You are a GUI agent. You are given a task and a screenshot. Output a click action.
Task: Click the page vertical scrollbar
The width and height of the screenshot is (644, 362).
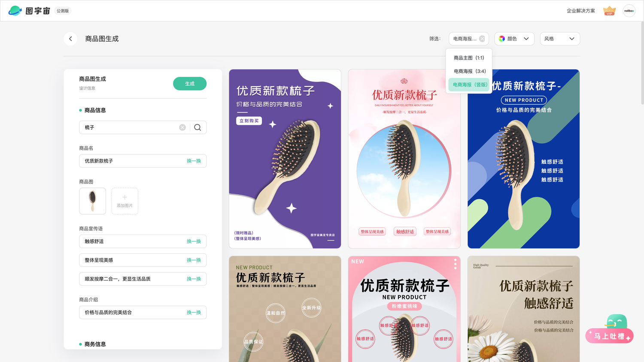pyautogui.click(x=642, y=63)
